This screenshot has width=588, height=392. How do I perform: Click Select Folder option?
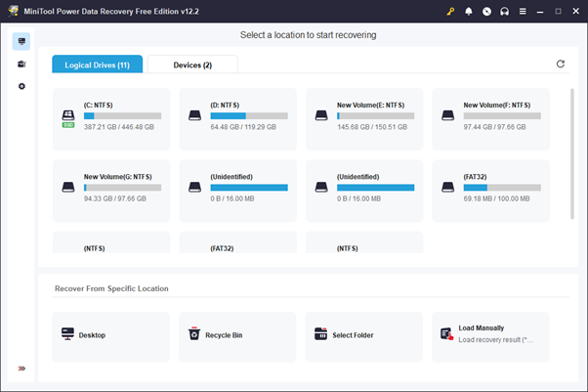pyautogui.click(x=364, y=335)
